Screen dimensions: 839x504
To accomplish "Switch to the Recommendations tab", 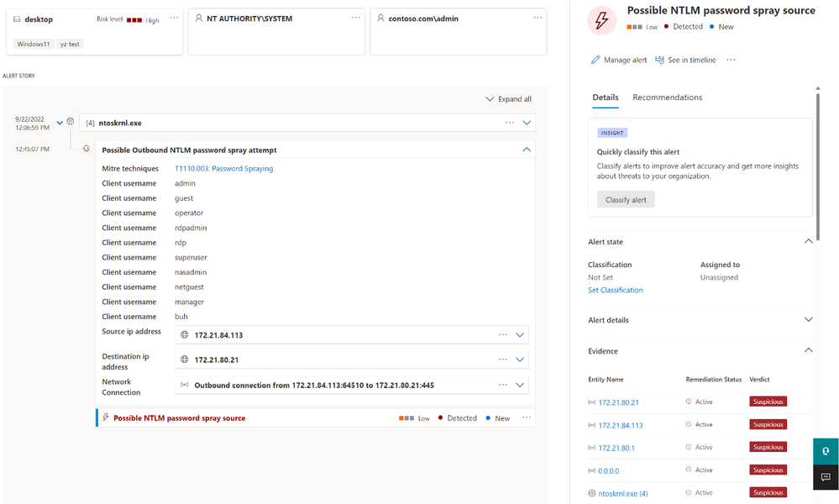I will 667,97.
